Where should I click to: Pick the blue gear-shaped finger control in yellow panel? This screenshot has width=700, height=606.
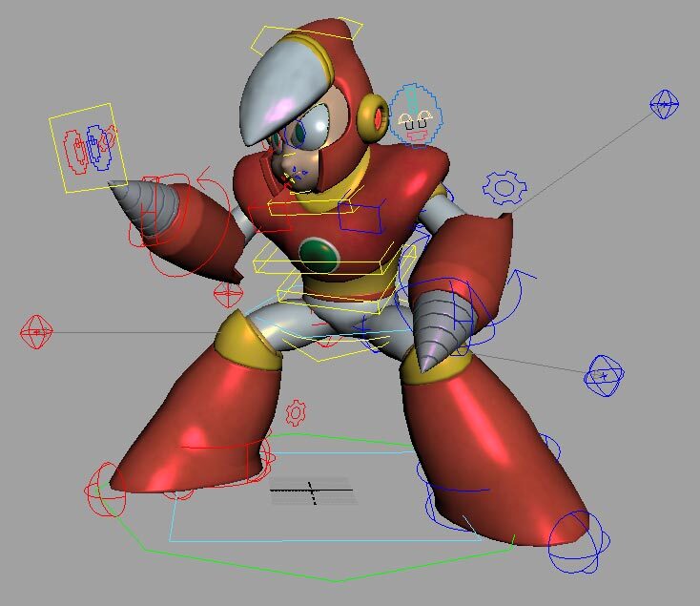[x=97, y=148]
